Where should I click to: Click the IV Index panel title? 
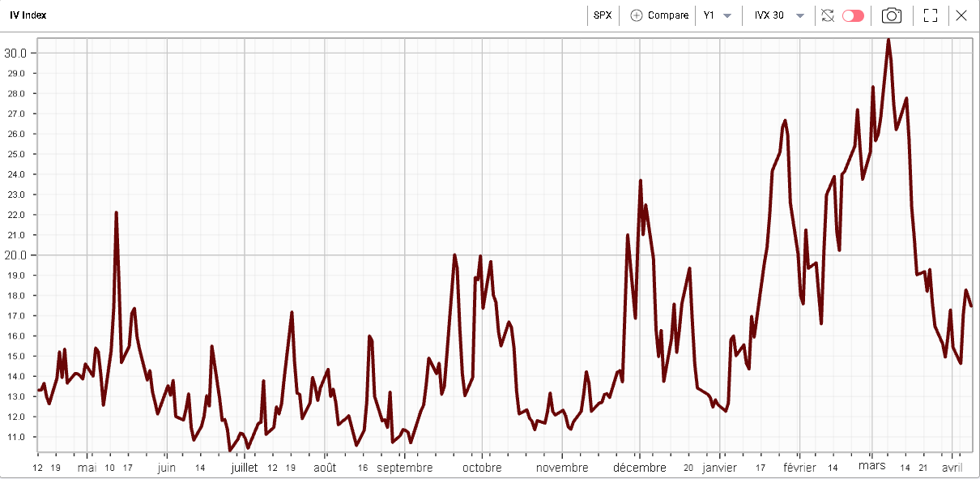[x=30, y=15]
